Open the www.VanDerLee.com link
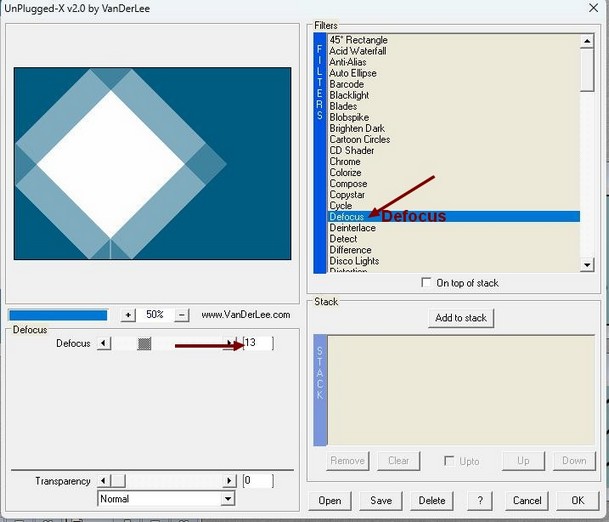Screen dimensions: 609x522 pos(245,315)
